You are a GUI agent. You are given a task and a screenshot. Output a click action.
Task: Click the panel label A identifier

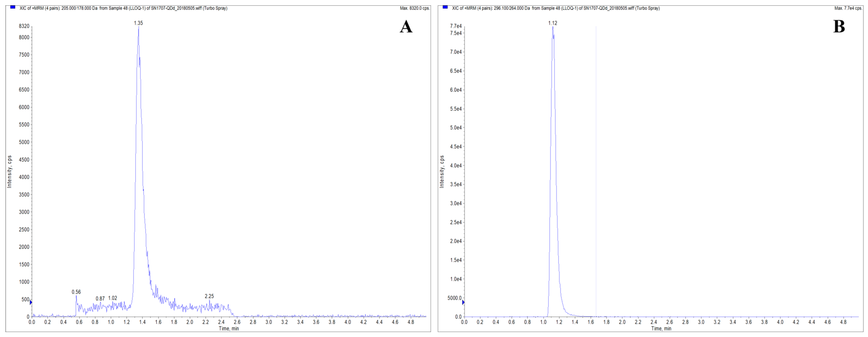pyautogui.click(x=406, y=27)
